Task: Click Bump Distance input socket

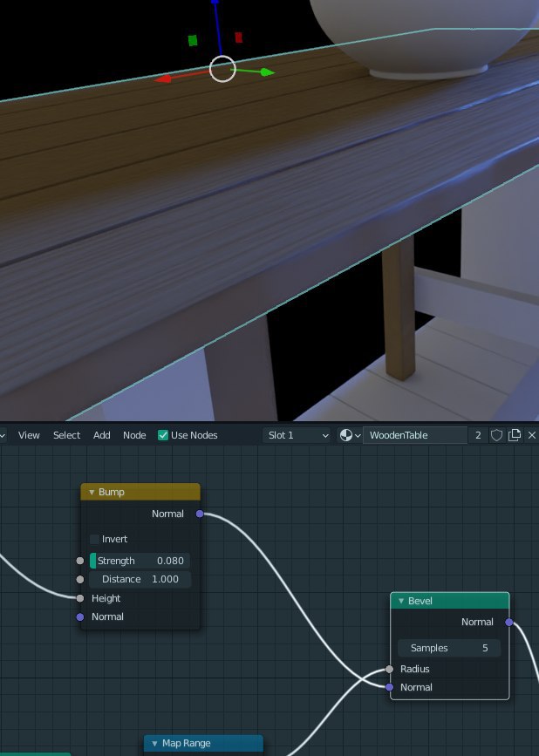Action: pyautogui.click(x=80, y=580)
